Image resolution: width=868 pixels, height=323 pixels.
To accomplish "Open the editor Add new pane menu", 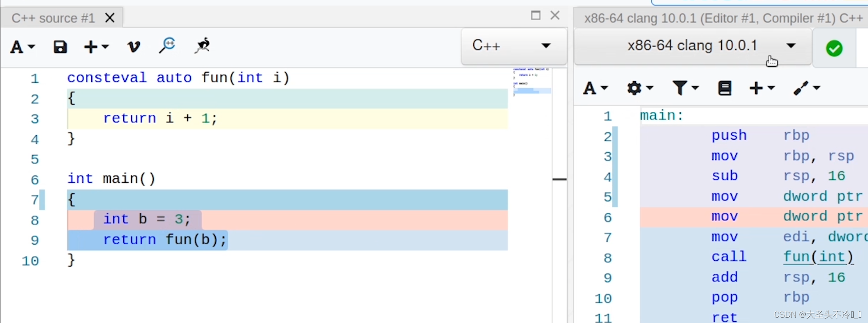I will pos(96,46).
